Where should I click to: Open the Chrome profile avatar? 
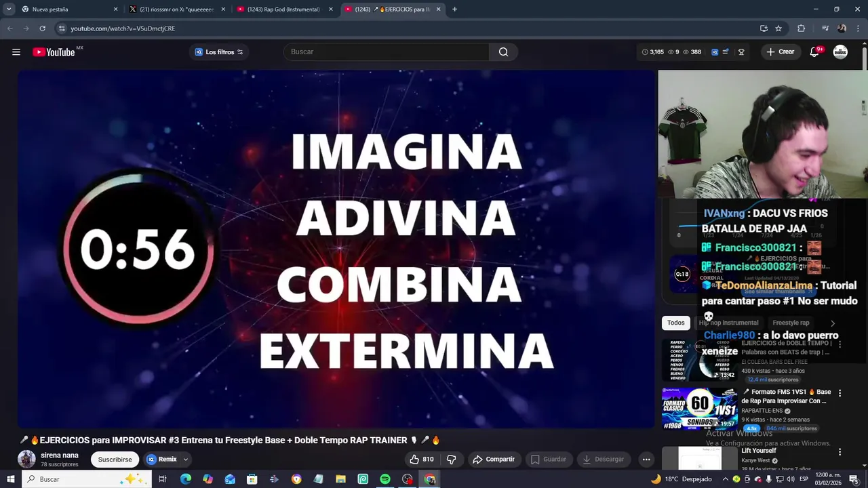tap(842, 28)
